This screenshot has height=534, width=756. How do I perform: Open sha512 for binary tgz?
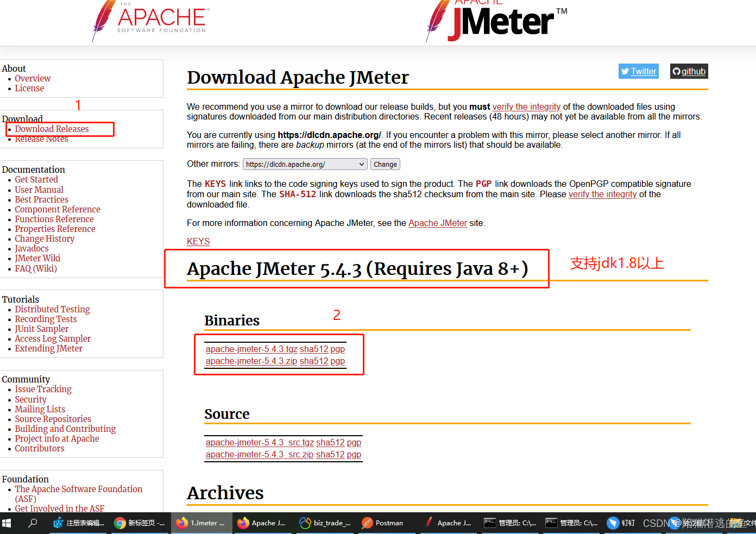pyautogui.click(x=314, y=349)
